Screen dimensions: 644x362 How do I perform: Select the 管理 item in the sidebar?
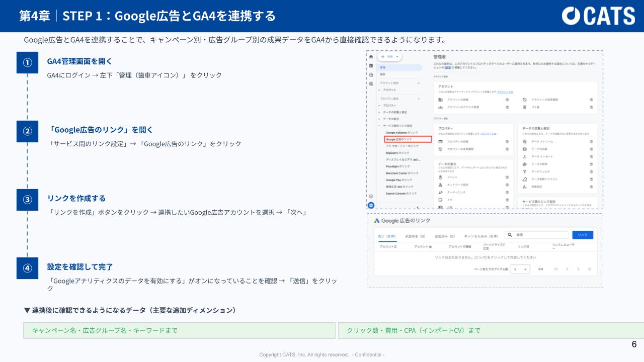(399, 67)
